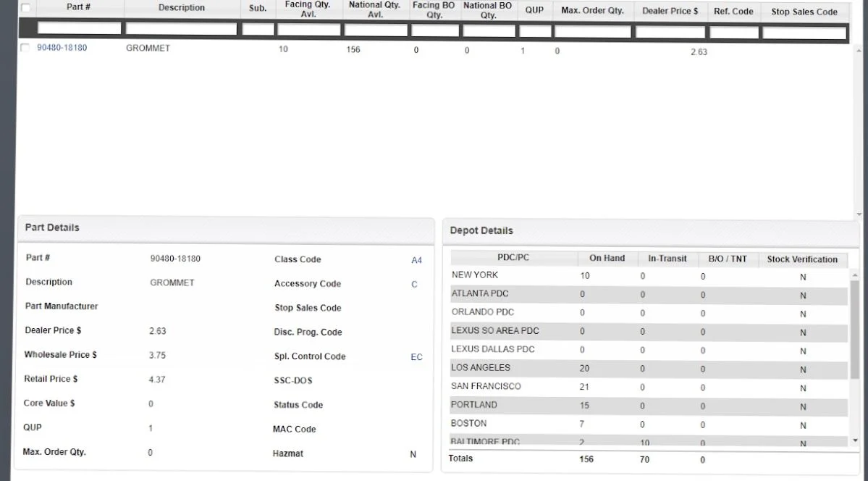Sort by the Ref. Code column header
868x481 pixels.
(x=733, y=11)
